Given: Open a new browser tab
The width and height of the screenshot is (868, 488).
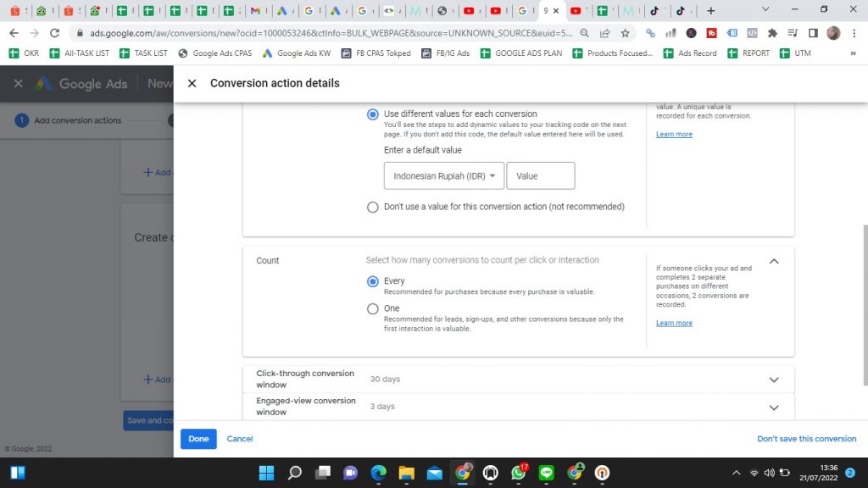Looking at the screenshot, I should click(x=710, y=11).
